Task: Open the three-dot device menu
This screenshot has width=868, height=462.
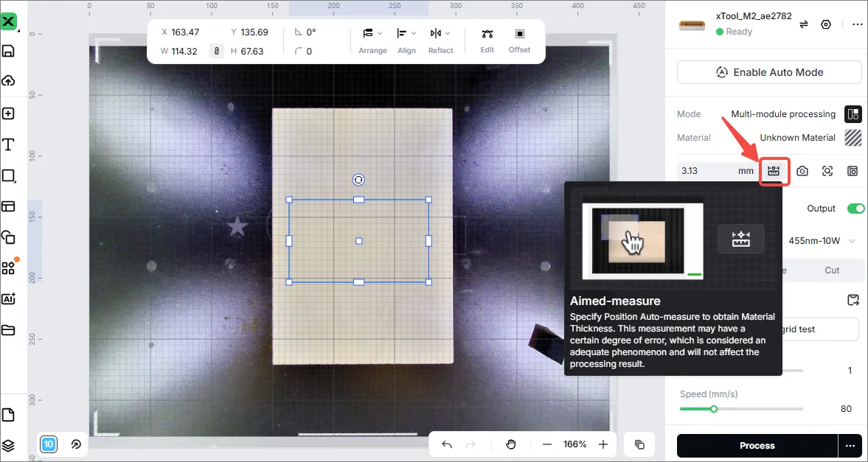Action: pyautogui.click(x=857, y=24)
